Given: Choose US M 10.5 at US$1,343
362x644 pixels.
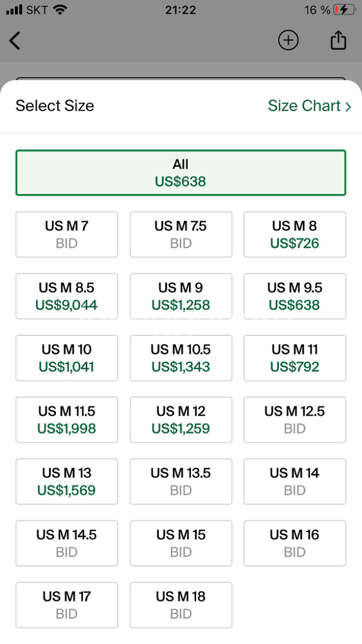Looking at the screenshot, I should pyautogui.click(x=180, y=358).
